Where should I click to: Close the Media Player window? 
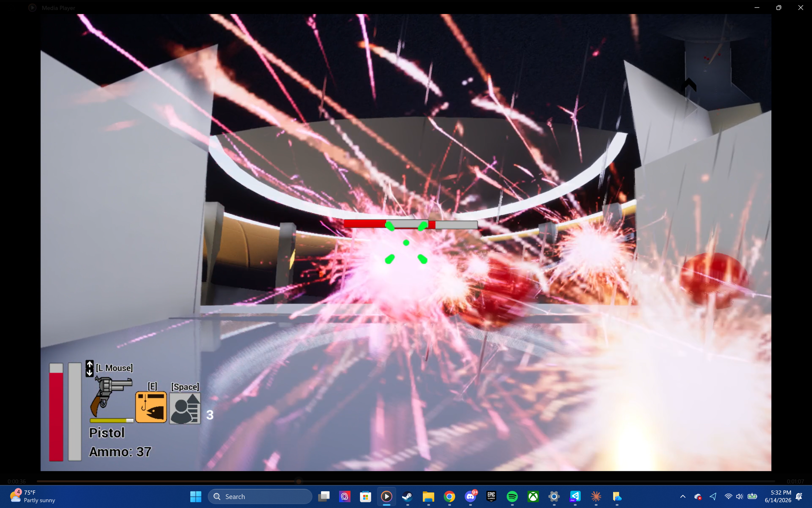click(801, 7)
